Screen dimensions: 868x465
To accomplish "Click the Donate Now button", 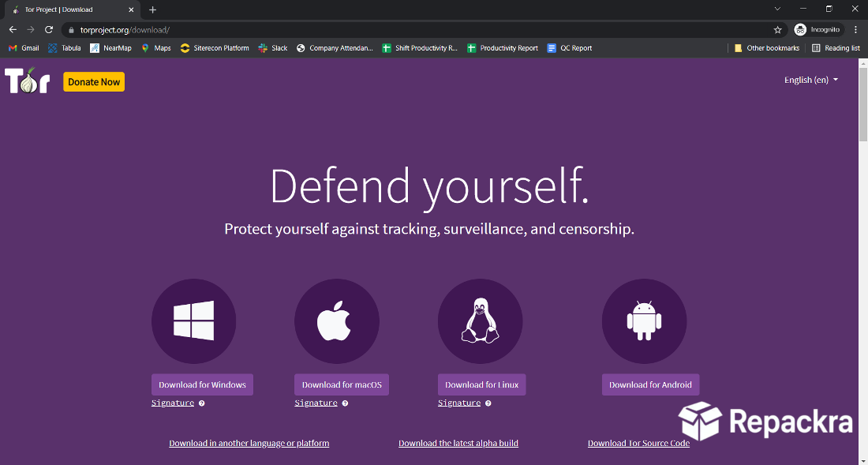I will pos(94,82).
